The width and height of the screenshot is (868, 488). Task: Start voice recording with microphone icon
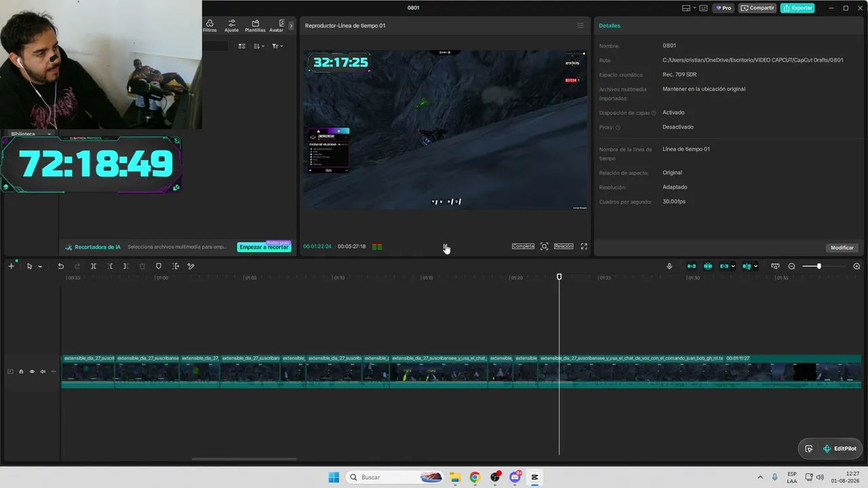pos(669,266)
